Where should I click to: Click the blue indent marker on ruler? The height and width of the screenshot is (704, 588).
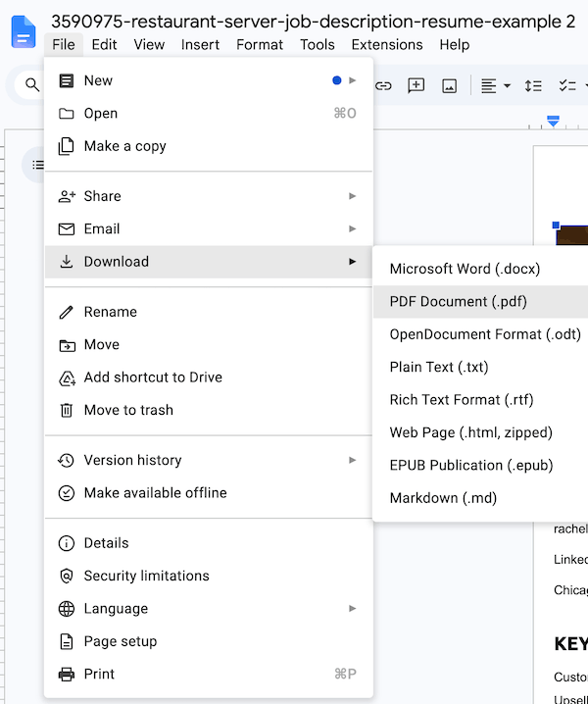point(553,121)
